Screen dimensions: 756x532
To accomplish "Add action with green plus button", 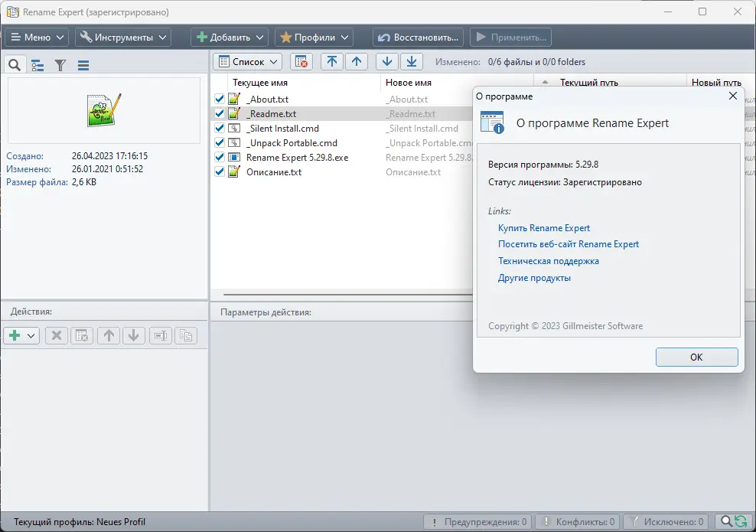I will (15, 335).
